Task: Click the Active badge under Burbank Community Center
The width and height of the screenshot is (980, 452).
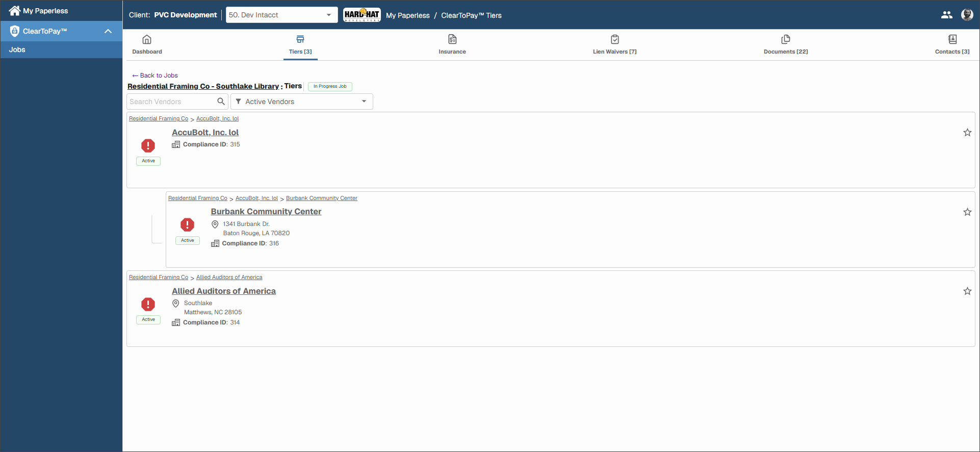Action: click(188, 240)
